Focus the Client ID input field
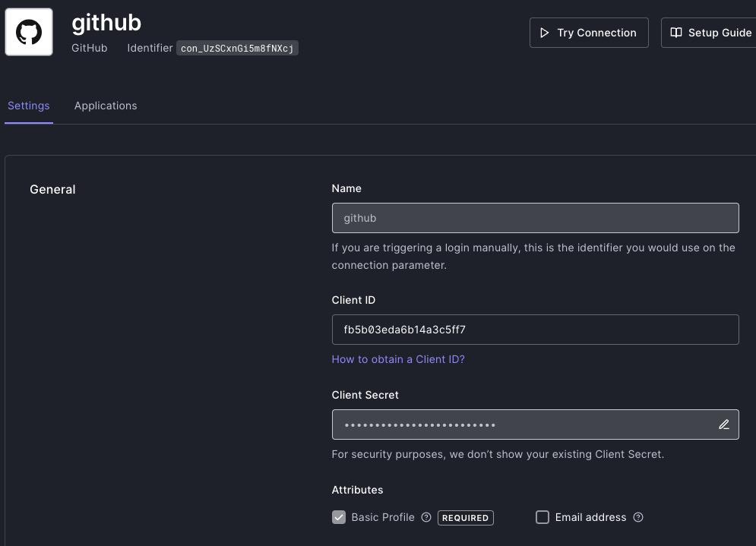The width and height of the screenshot is (756, 546). click(x=535, y=330)
